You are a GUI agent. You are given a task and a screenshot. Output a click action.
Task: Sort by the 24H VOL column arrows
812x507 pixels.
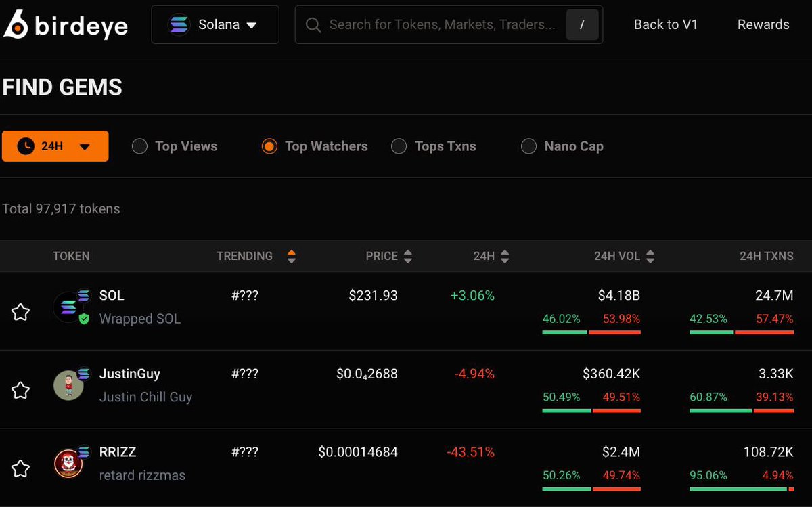click(x=650, y=257)
